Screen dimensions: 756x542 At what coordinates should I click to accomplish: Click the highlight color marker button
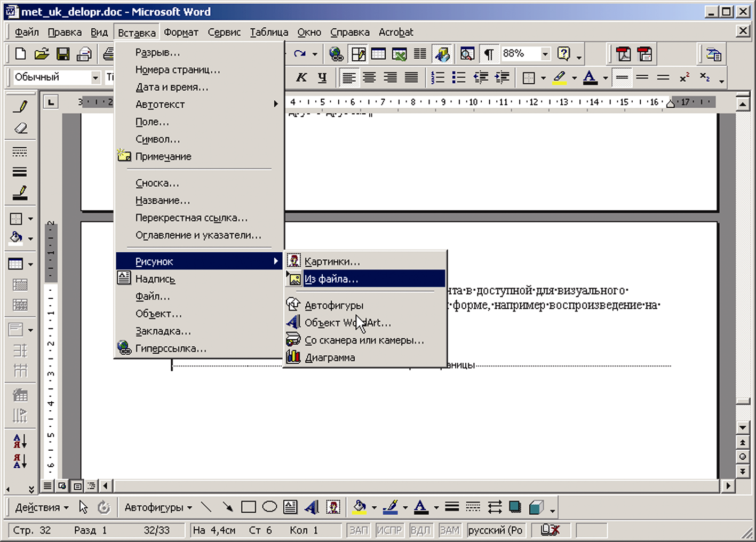tap(560, 78)
